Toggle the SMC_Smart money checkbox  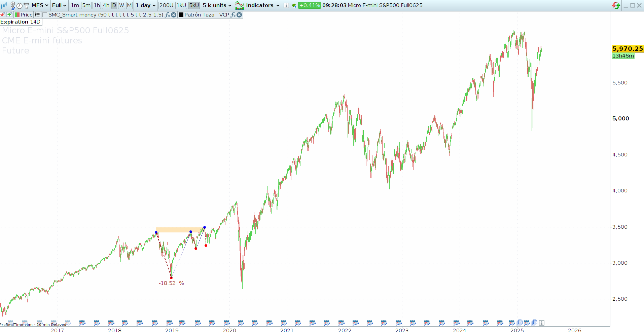pos(45,15)
